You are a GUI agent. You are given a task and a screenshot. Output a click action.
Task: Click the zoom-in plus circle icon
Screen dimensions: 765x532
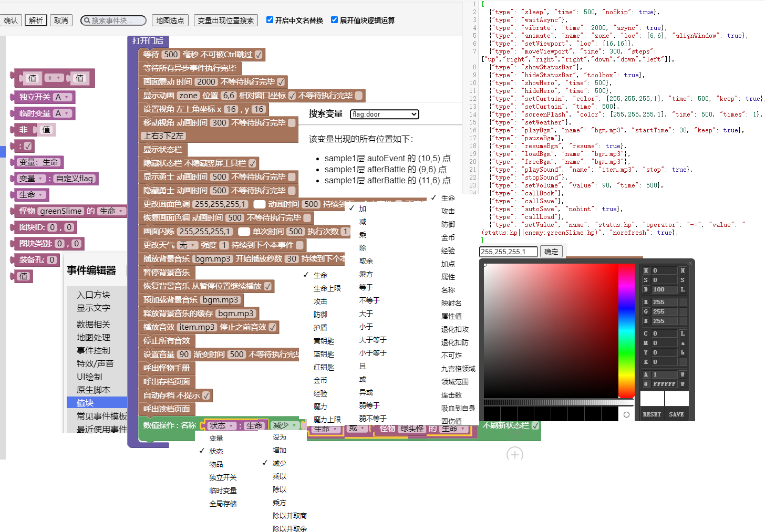[x=514, y=454]
